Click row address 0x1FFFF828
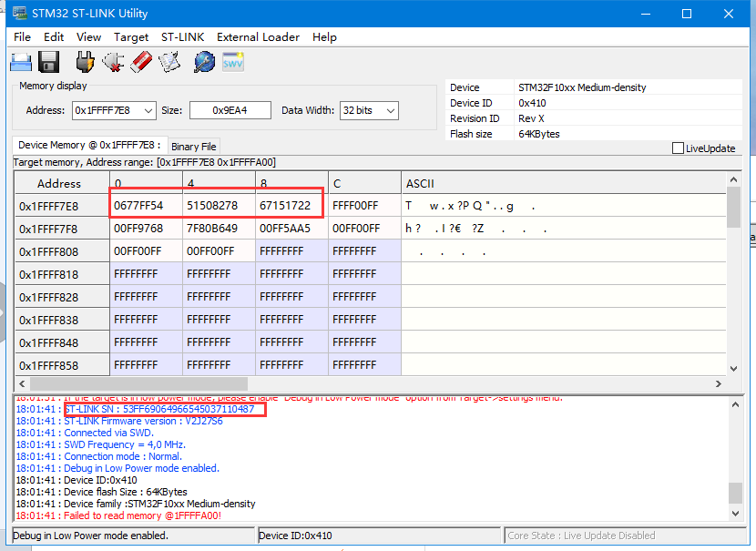Viewport: 756px width, 551px height. click(62, 297)
